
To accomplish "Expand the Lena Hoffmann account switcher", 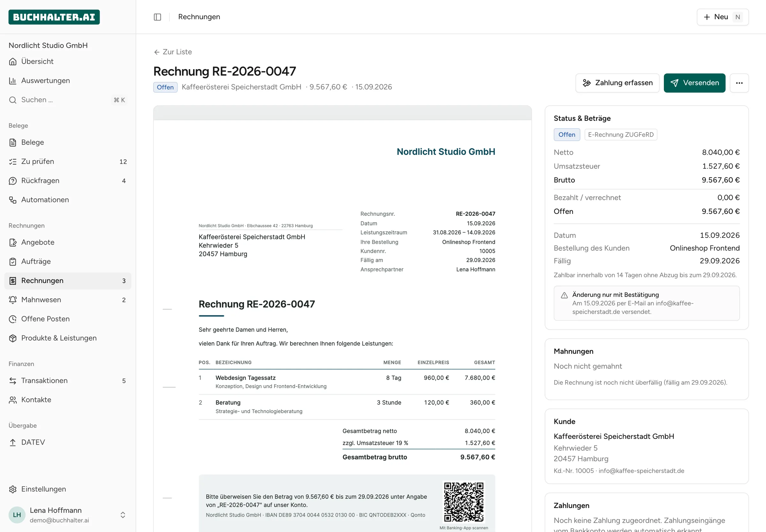I will (x=123, y=515).
